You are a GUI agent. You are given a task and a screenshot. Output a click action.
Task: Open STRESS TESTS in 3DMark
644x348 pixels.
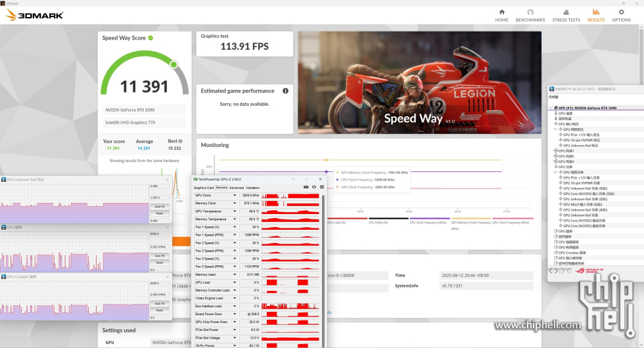click(566, 16)
